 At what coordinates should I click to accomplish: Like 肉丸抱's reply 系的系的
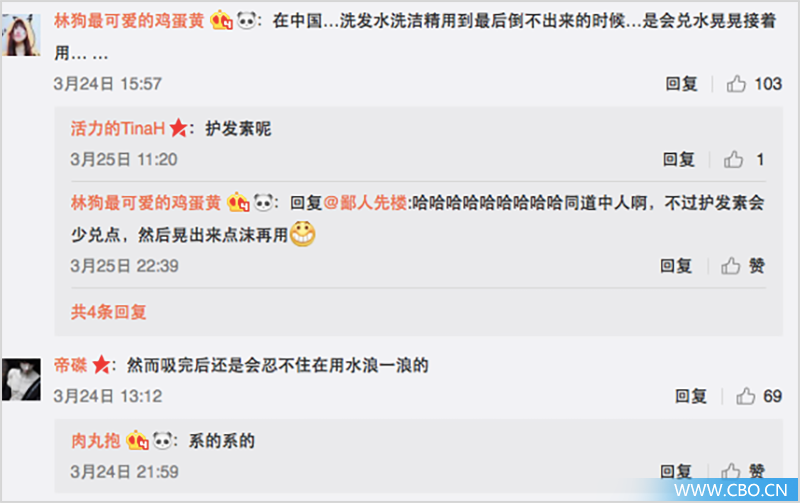tap(730, 471)
